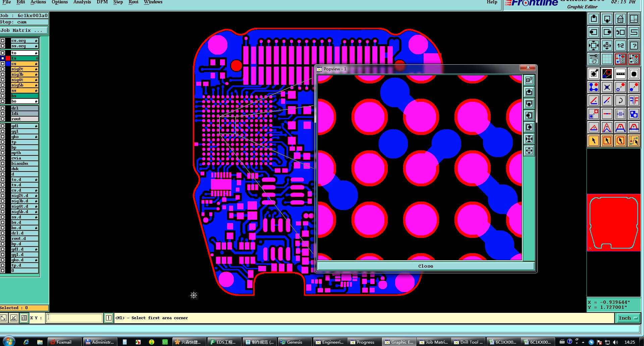644x346 pixels.
Task: Toggle the 'to' layer checkbox
Action: (x=3, y=53)
